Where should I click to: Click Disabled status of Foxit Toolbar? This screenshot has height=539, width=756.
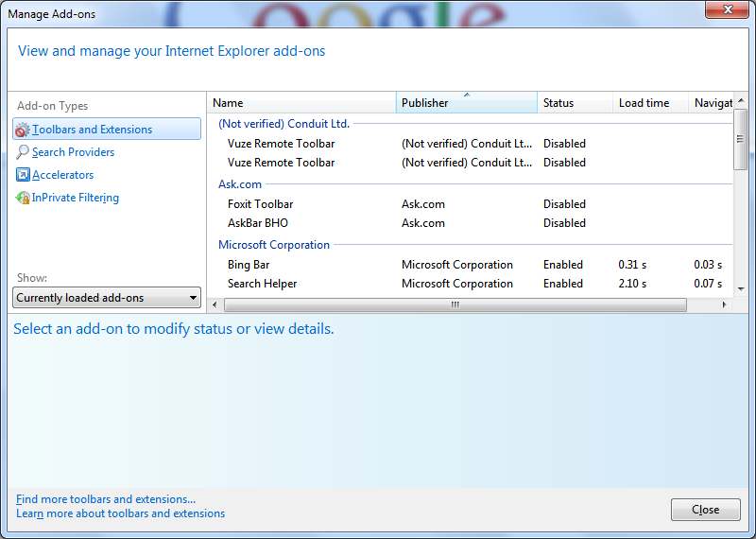pos(564,204)
